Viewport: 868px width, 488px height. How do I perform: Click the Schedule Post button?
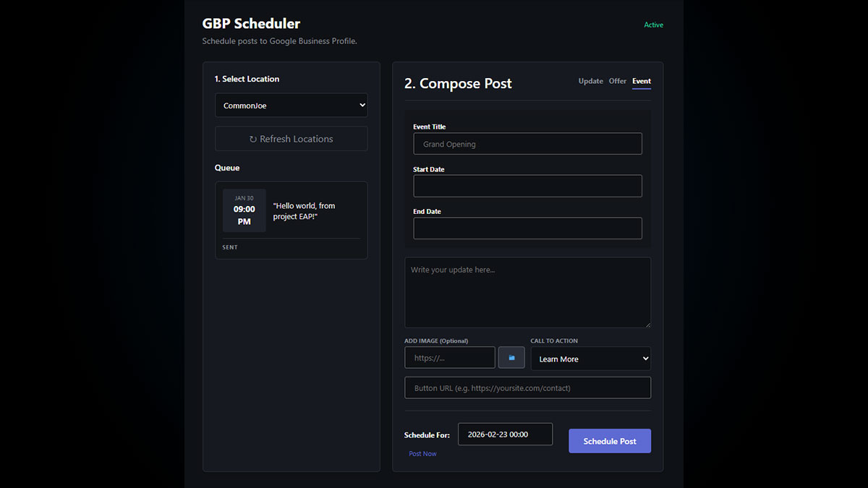(609, 440)
